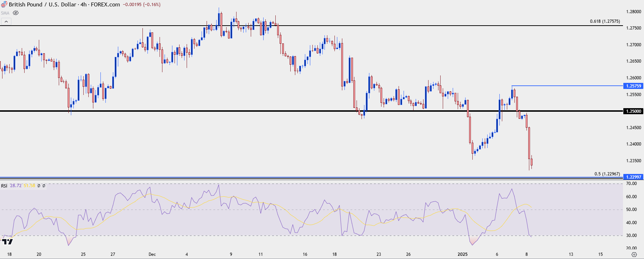Select the RSI indicator label
This screenshot has height=259, width=644.
point(4,186)
